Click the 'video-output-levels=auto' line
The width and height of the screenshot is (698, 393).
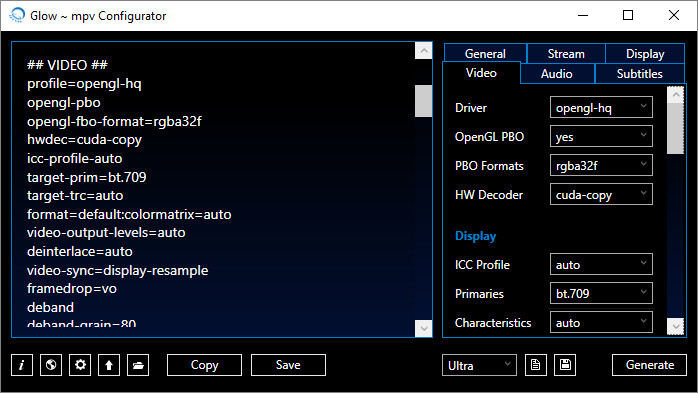pos(106,232)
